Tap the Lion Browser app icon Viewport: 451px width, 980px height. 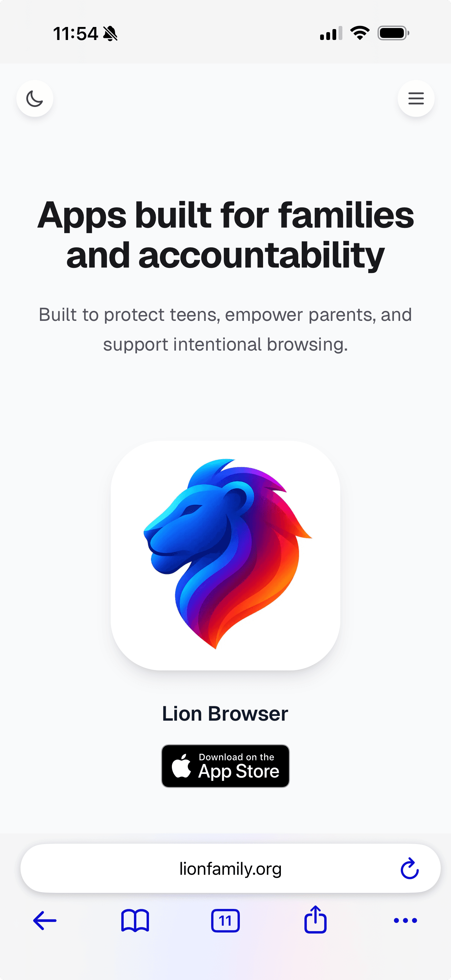click(x=225, y=555)
